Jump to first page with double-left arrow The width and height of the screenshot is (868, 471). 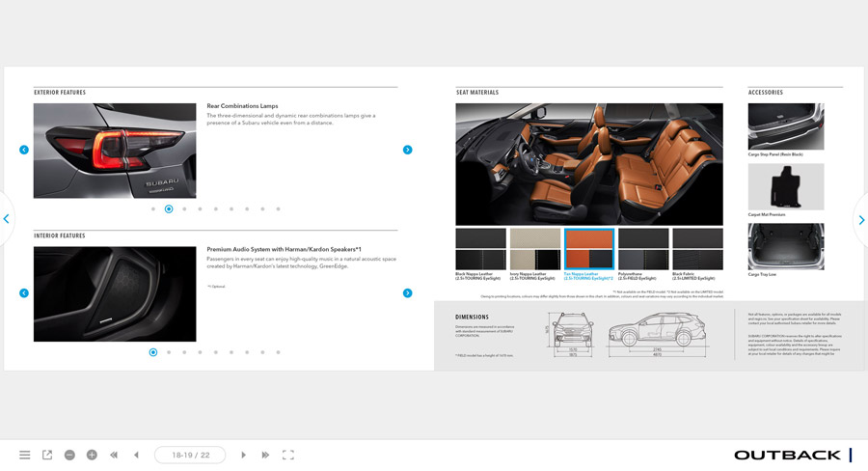pos(114,455)
